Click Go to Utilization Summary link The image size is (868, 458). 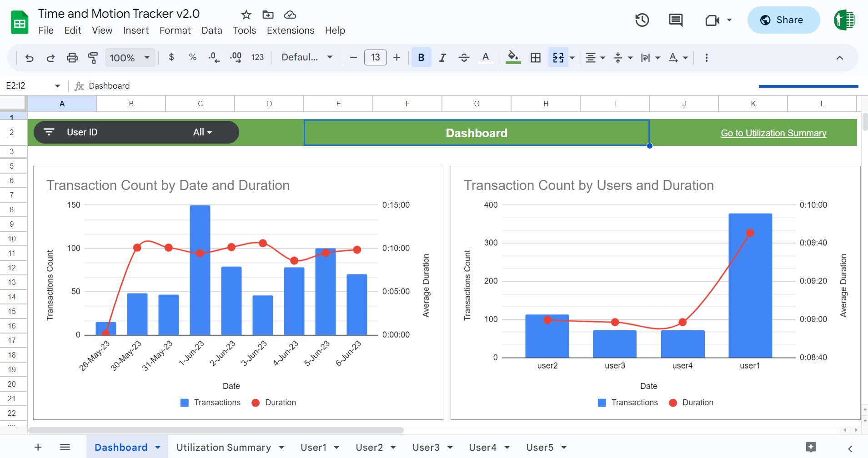click(x=773, y=133)
